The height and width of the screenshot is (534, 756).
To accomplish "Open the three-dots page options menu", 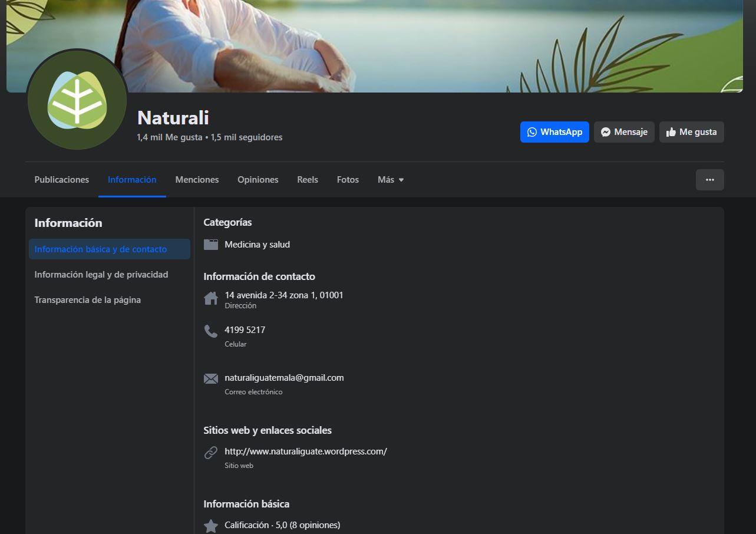I will [709, 180].
